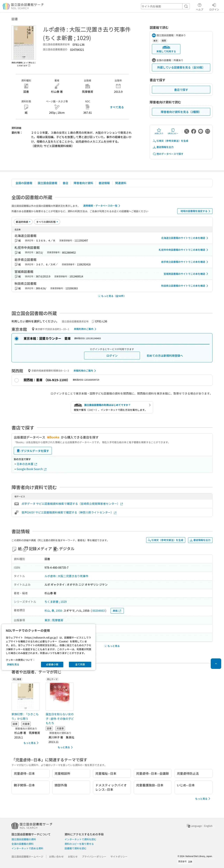Click 所蔵している図書館を見る（全50館）button
This screenshot has width=224, height=868.
181,67
